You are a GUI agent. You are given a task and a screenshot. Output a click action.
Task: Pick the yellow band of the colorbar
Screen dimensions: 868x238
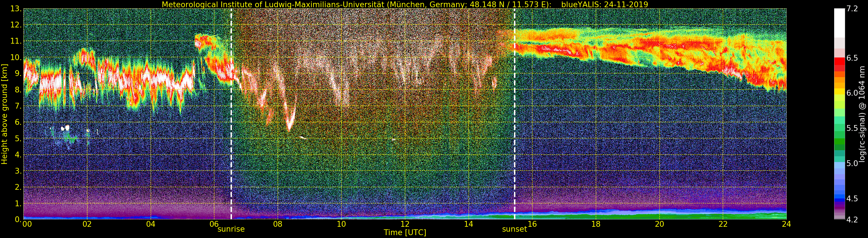[839, 92]
